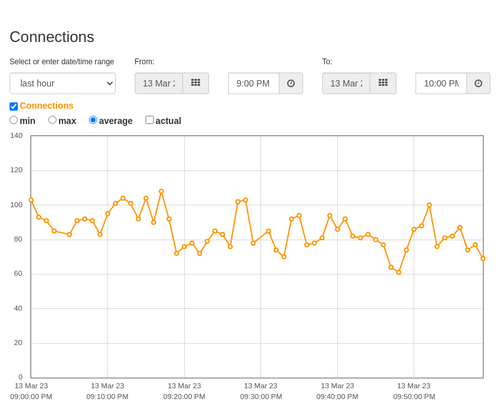Click the Connections series label text
The image size is (500, 403).
[x=46, y=106]
